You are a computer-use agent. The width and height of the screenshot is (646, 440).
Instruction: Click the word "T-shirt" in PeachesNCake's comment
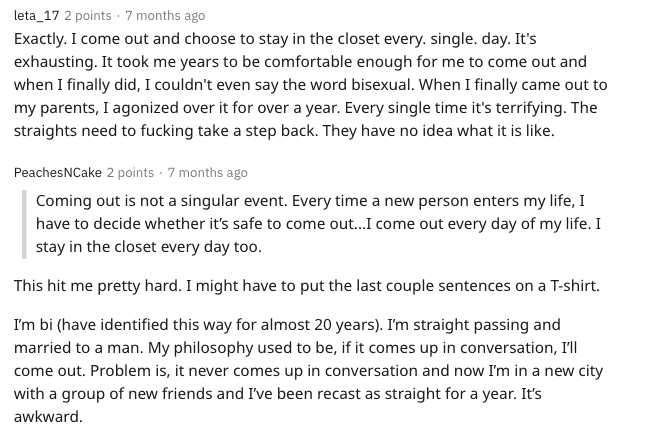coord(573,286)
